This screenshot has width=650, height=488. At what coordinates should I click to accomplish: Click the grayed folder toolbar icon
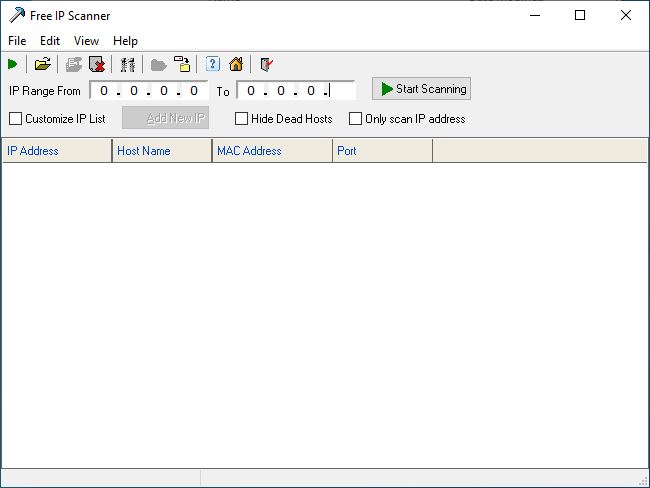click(x=158, y=65)
